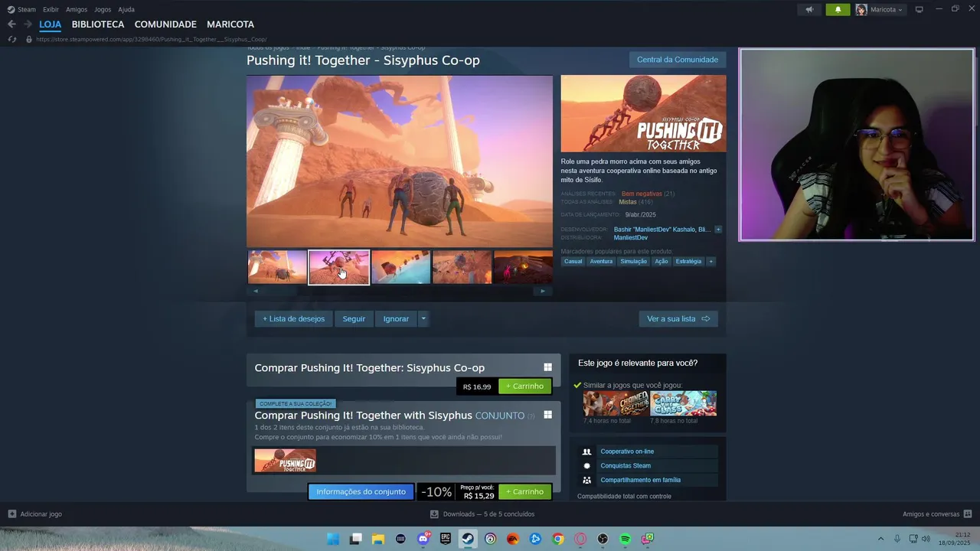Open Spotify from the taskbar
Image resolution: width=980 pixels, height=551 pixels.
tap(626, 540)
